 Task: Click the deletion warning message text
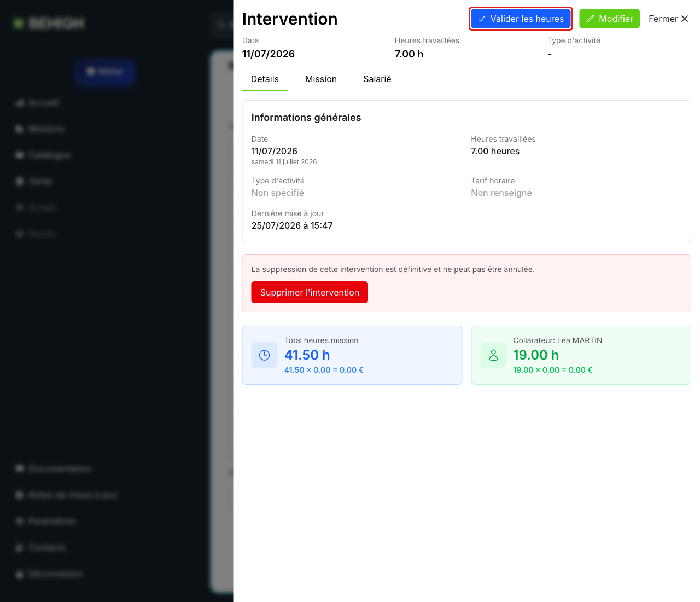[x=393, y=269]
